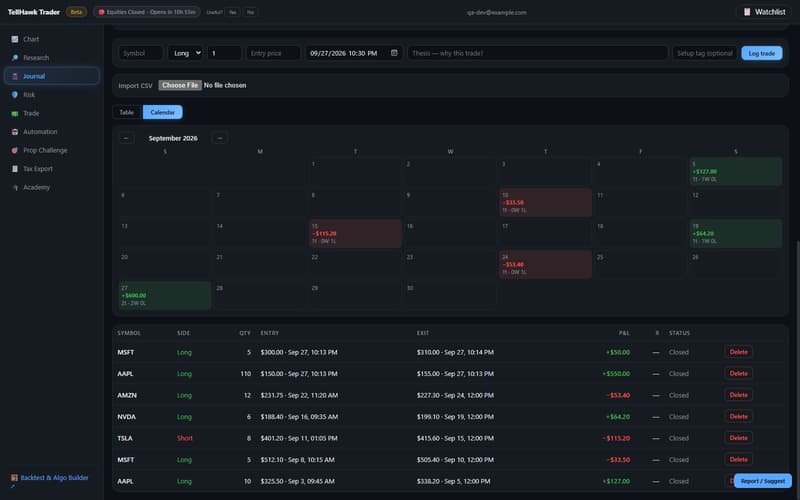Open the Research menu item

click(x=52, y=58)
